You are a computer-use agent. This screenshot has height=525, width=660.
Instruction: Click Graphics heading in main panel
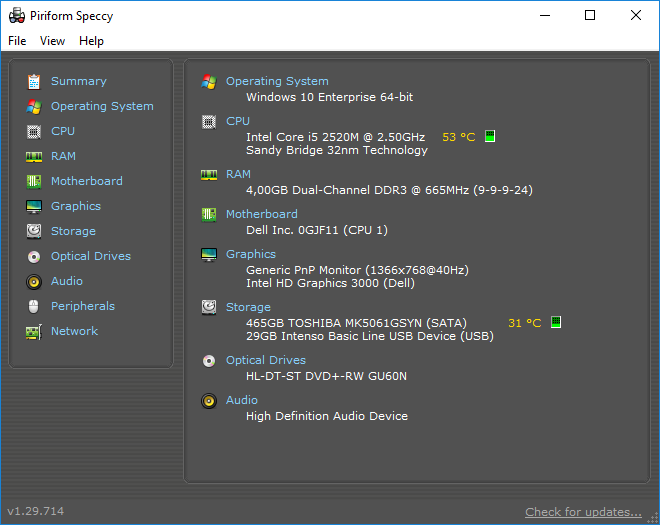[251, 254]
